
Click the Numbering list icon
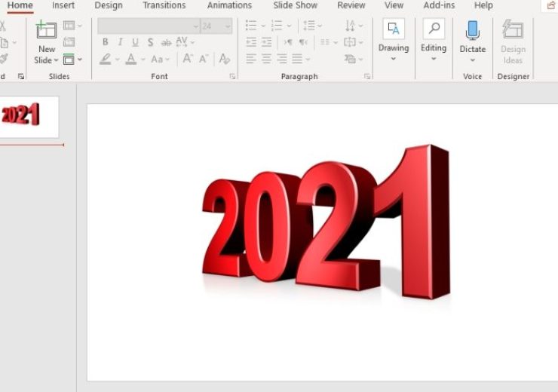tap(277, 26)
